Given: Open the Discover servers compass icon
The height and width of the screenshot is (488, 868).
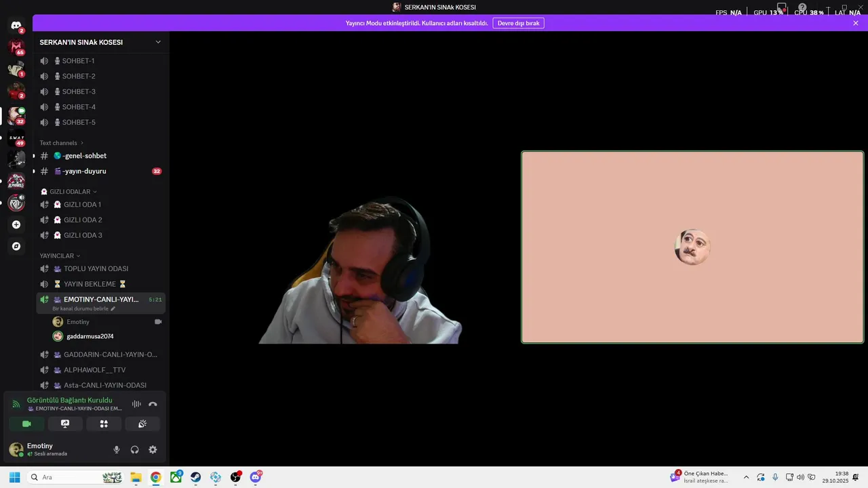Looking at the screenshot, I should [16, 246].
